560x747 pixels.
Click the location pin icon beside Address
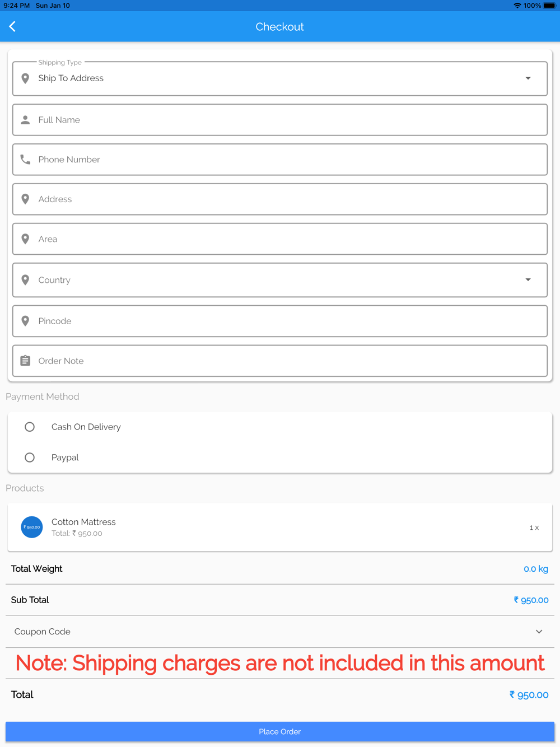click(x=25, y=199)
